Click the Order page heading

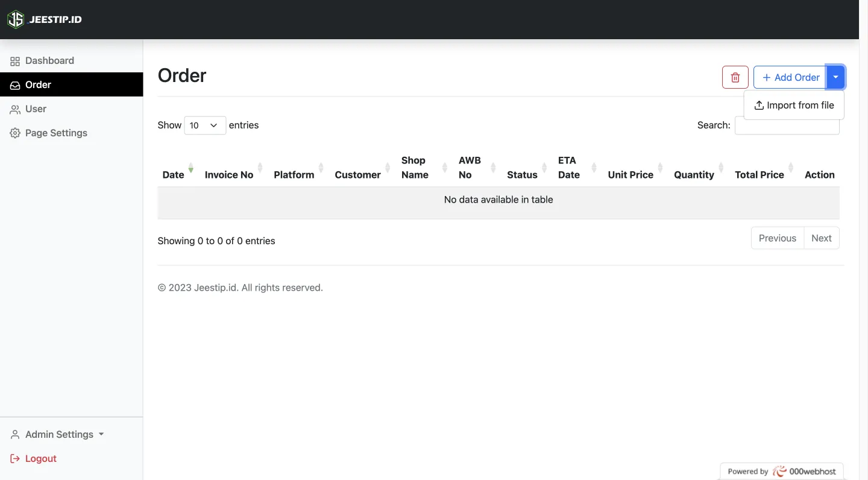[x=182, y=75]
